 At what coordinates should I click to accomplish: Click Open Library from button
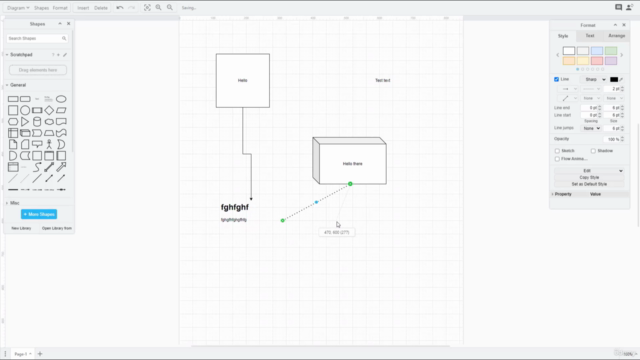click(x=57, y=228)
